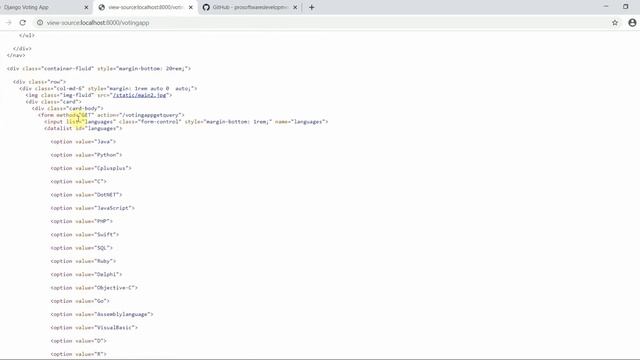Click the div class card-body line

pos(68,109)
